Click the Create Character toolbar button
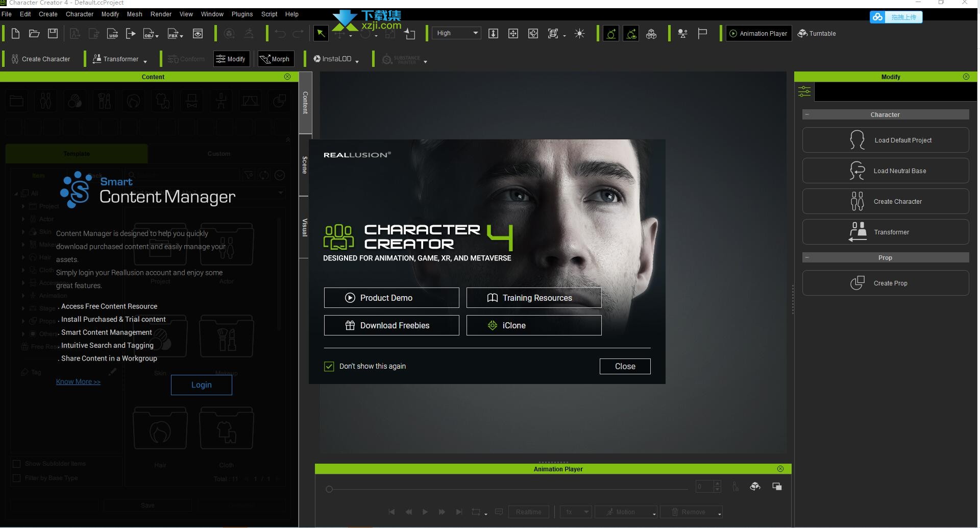Screen dimensions: 980x528 [x=41, y=59]
